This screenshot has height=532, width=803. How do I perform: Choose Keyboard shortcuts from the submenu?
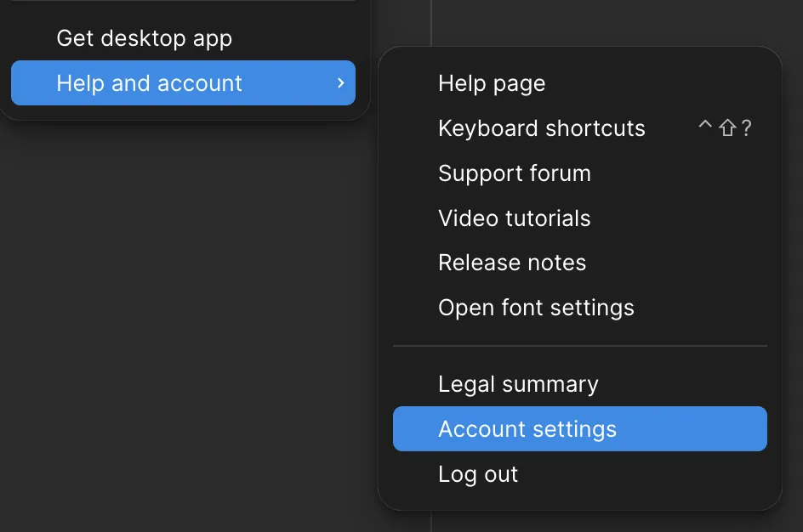pos(541,128)
